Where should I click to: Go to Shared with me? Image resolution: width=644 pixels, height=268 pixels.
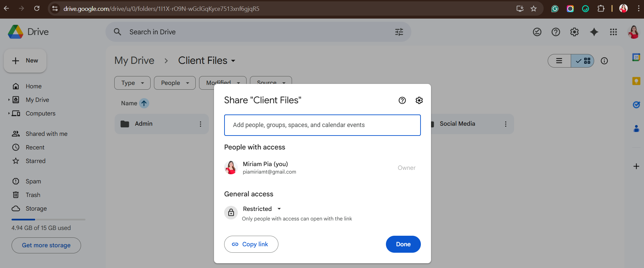click(46, 134)
